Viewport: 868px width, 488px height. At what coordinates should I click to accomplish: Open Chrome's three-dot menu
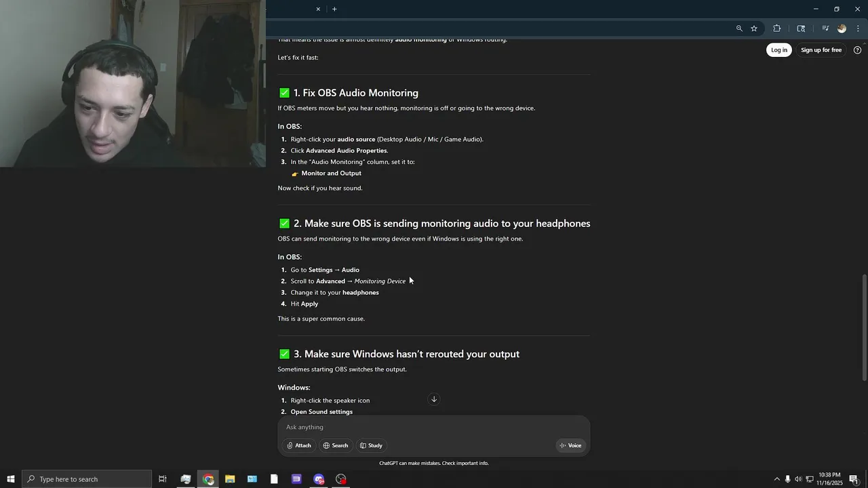(858, 28)
